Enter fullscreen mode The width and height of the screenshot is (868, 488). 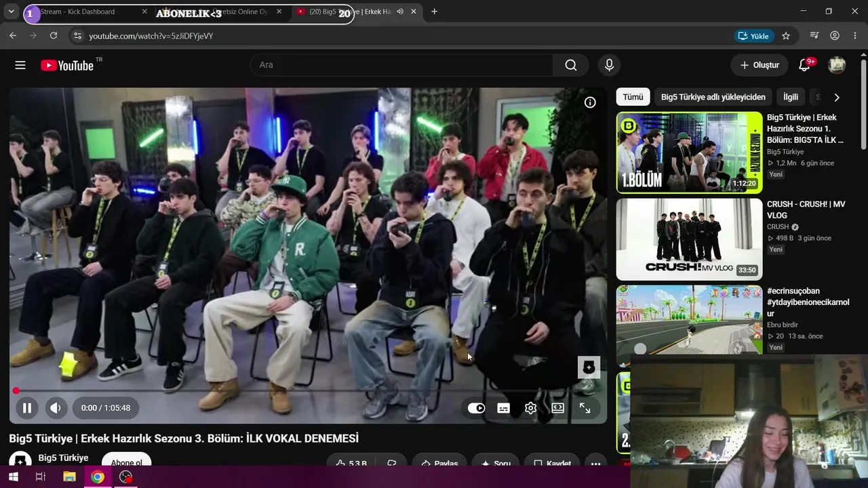[x=585, y=408]
